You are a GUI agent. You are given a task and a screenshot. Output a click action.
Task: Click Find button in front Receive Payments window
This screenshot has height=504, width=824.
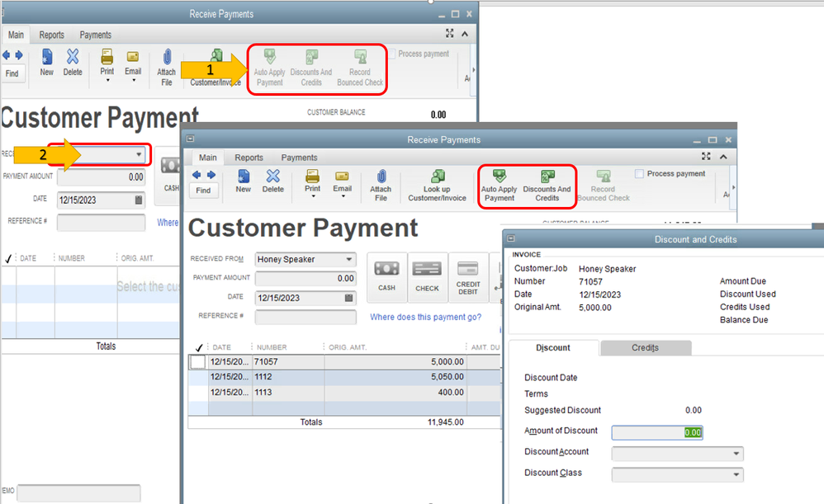[x=203, y=191]
